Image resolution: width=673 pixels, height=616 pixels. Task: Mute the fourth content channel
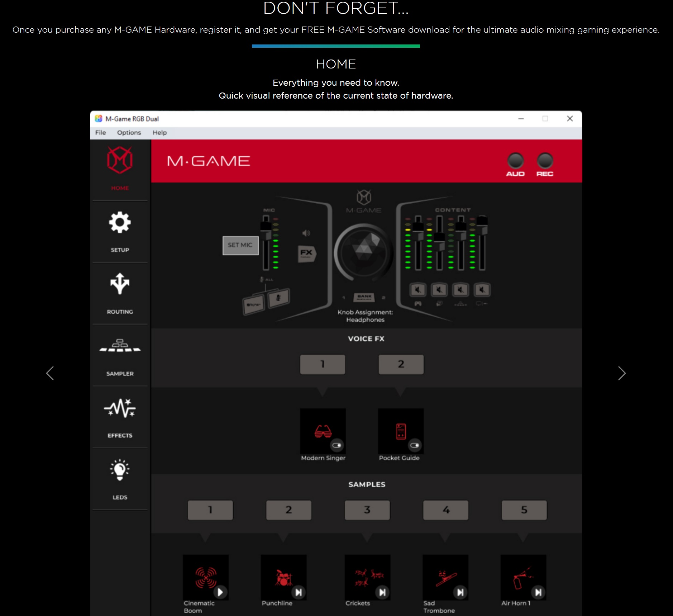(x=482, y=290)
